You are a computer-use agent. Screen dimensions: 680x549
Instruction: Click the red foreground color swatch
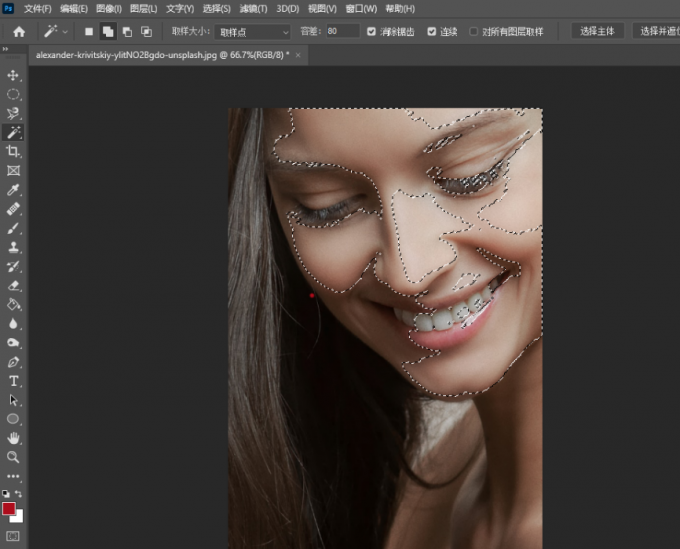[x=10, y=509]
